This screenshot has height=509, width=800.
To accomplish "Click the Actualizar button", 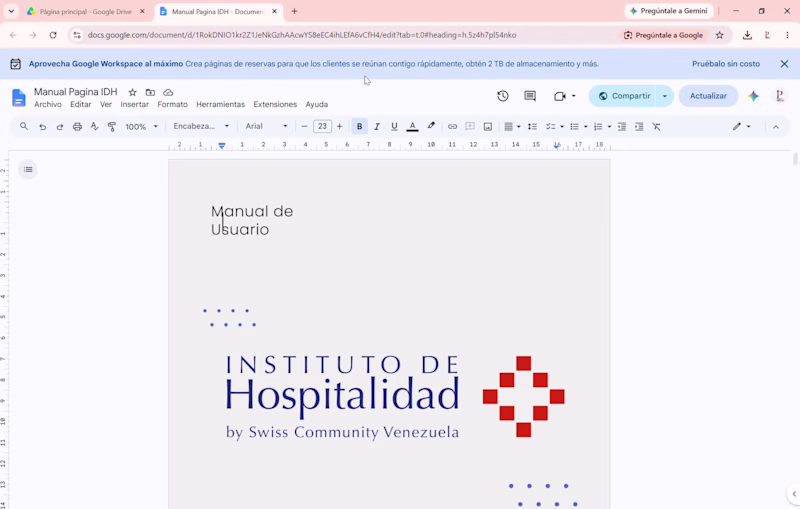I will (708, 96).
